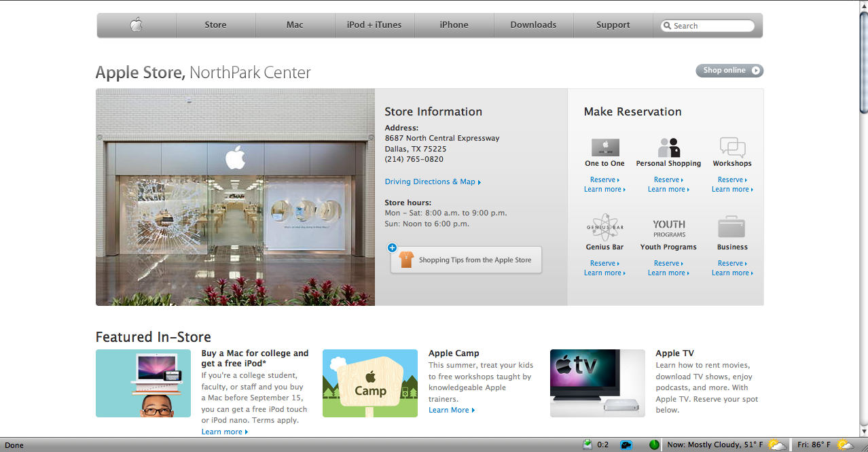Viewport: 868px width, 452px height.
Task: Click the Personal Shopping icon
Action: click(x=668, y=147)
